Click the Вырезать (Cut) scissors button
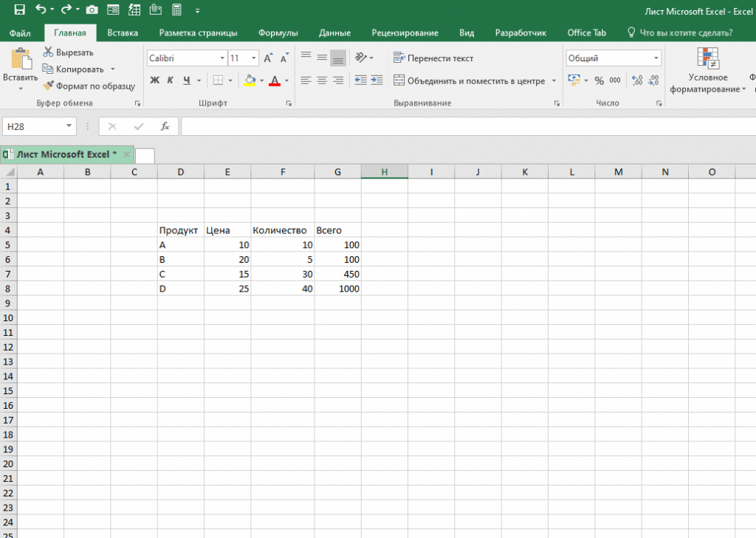 pos(68,52)
